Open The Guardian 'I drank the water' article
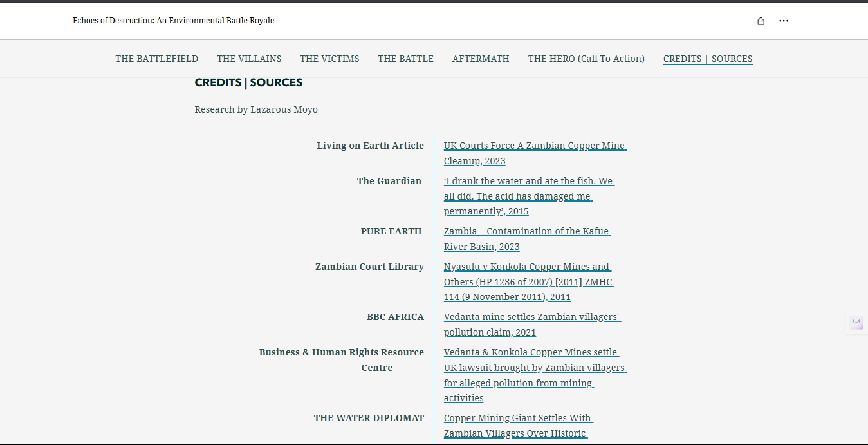 528,196
